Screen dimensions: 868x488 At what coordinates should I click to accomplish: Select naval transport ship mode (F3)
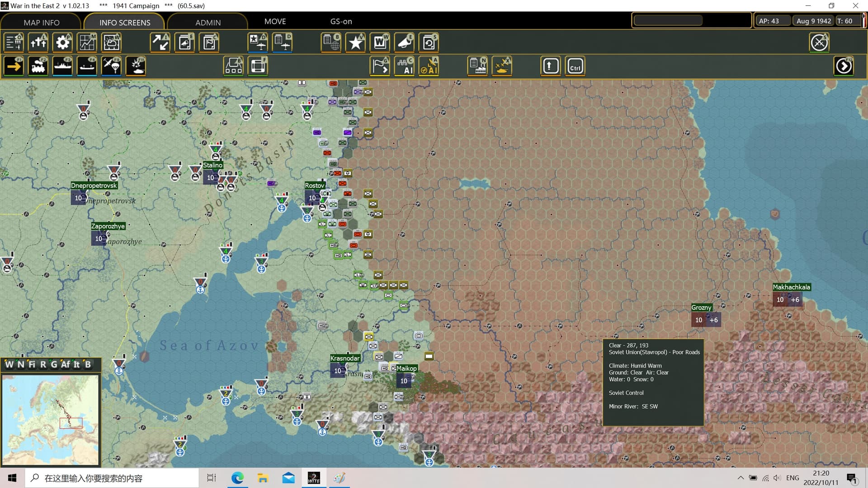(x=63, y=66)
